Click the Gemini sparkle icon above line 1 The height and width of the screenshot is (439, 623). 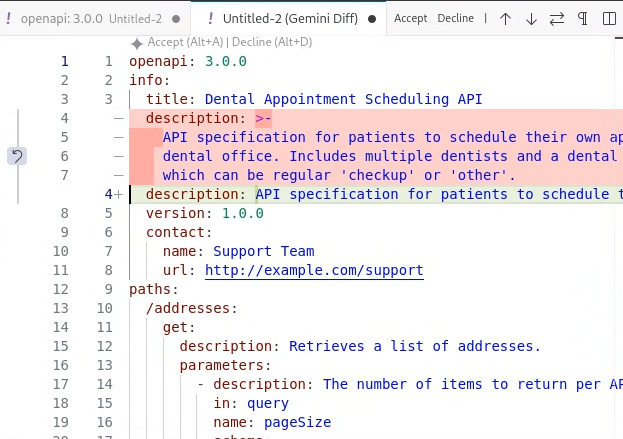(137, 43)
